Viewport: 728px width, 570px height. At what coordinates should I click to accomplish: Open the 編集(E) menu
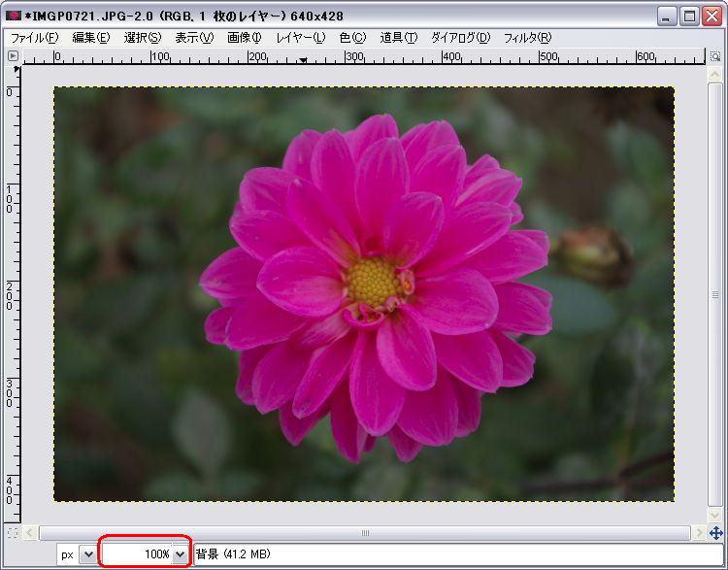click(91, 38)
